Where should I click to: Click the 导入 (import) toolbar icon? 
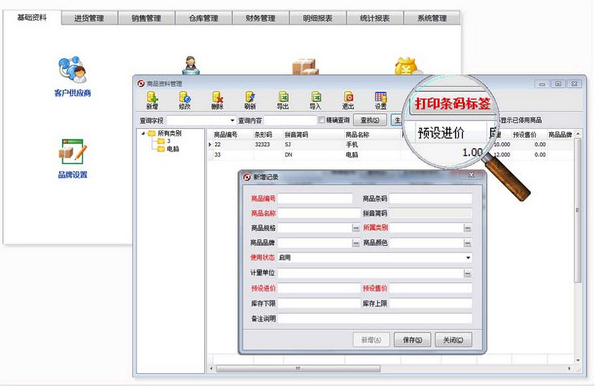pyautogui.click(x=316, y=100)
